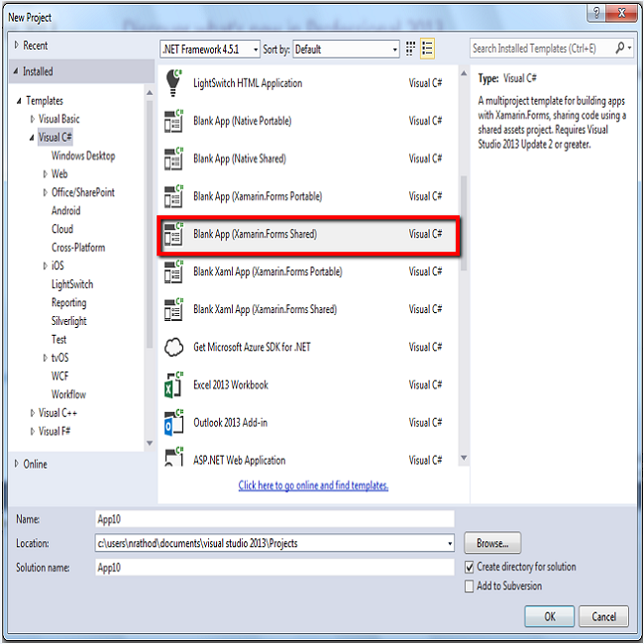The image size is (644, 644).
Task: Select the Test category
Action: pyautogui.click(x=59, y=339)
